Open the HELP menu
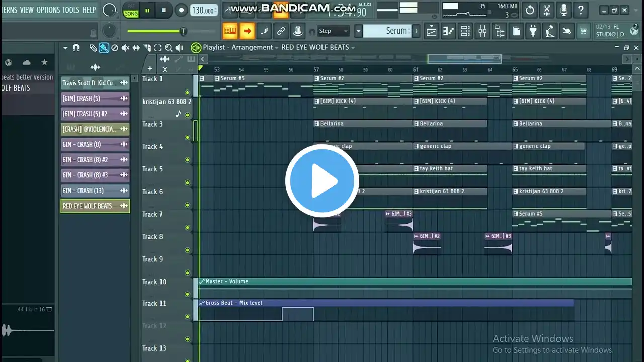 point(89,10)
